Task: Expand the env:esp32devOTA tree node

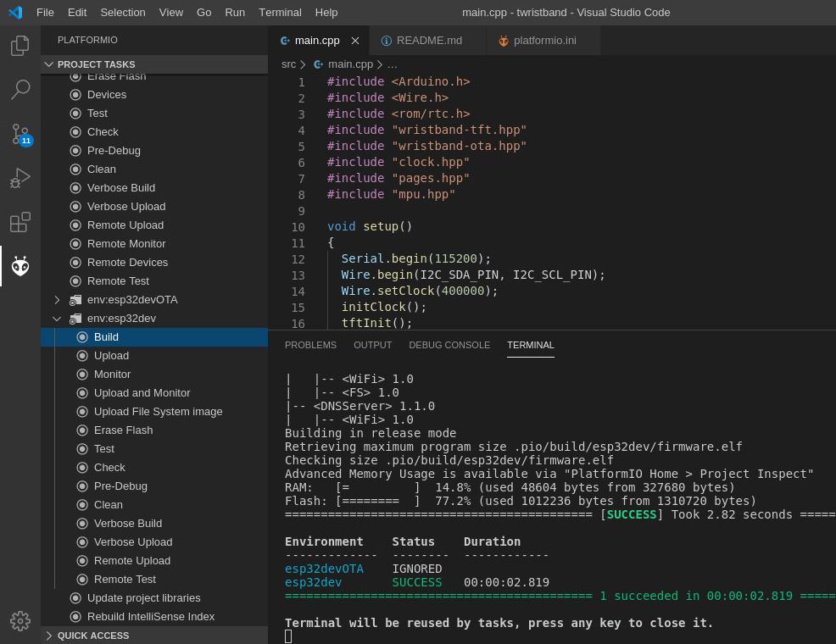Action: [x=57, y=300]
